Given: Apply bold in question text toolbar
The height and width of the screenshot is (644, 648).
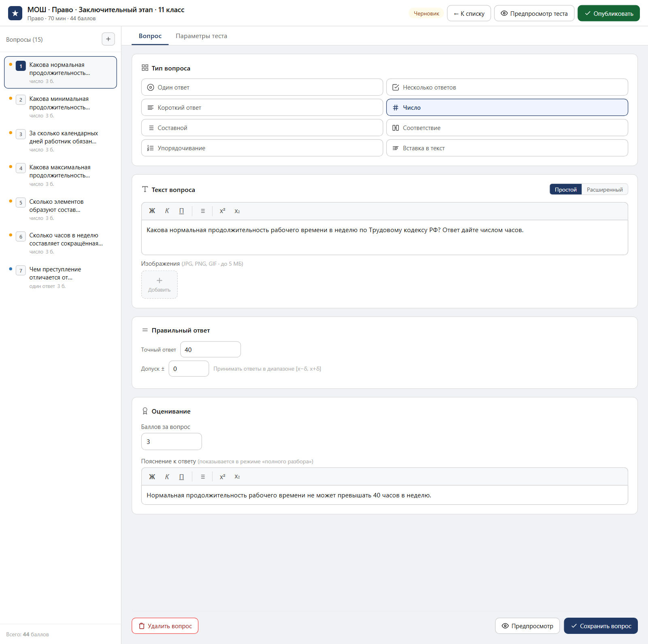Looking at the screenshot, I should click(152, 211).
